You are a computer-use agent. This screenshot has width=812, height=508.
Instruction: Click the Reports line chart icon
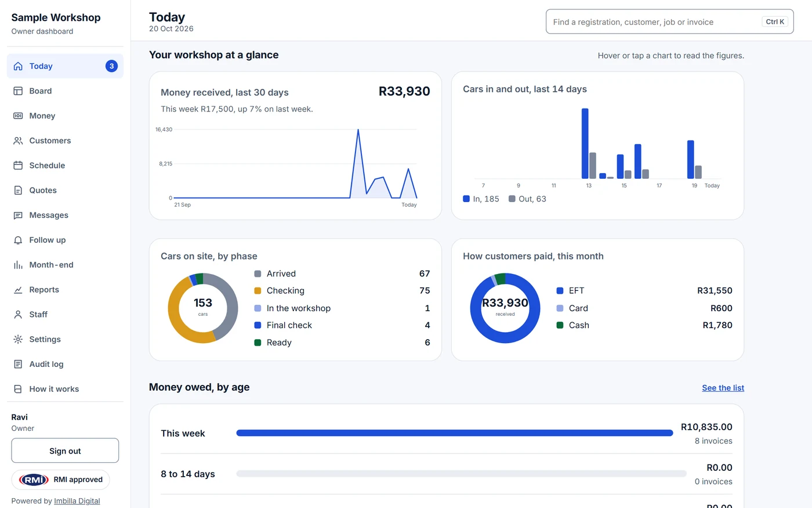coord(18,290)
